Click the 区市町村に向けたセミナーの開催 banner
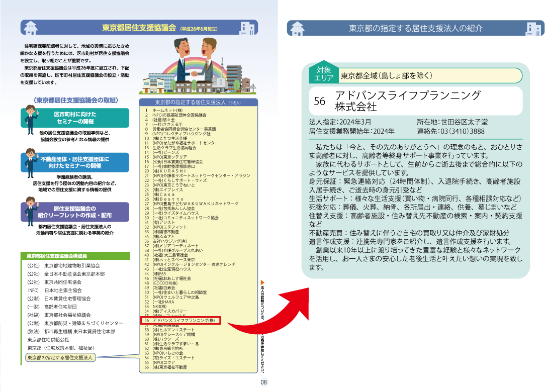The height and width of the screenshot is (392, 545). tap(75, 118)
